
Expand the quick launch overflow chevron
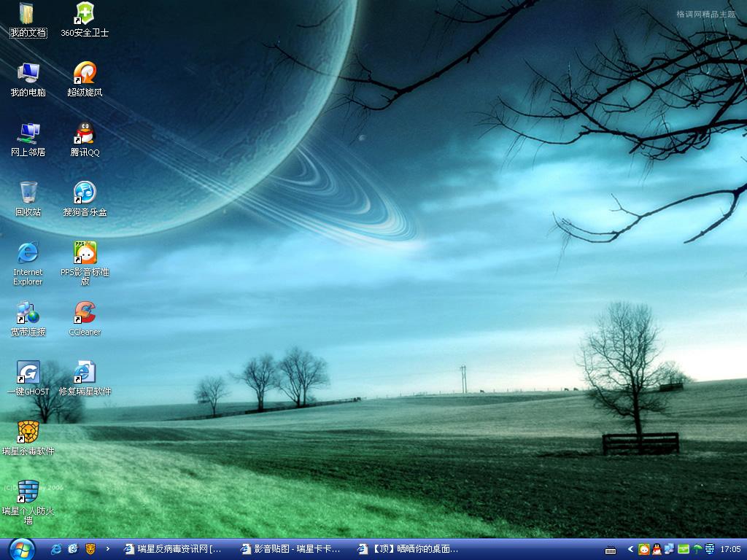(x=108, y=549)
